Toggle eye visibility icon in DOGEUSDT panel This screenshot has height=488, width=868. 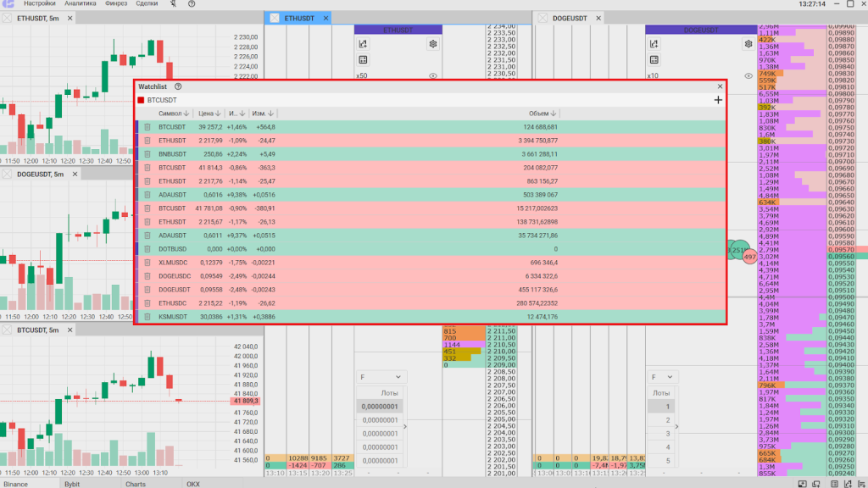pyautogui.click(x=748, y=75)
